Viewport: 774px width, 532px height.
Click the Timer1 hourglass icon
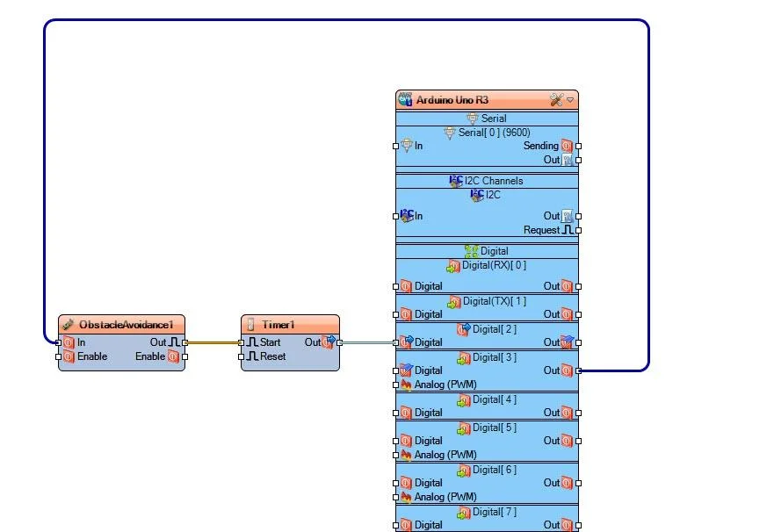coord(251,325)
